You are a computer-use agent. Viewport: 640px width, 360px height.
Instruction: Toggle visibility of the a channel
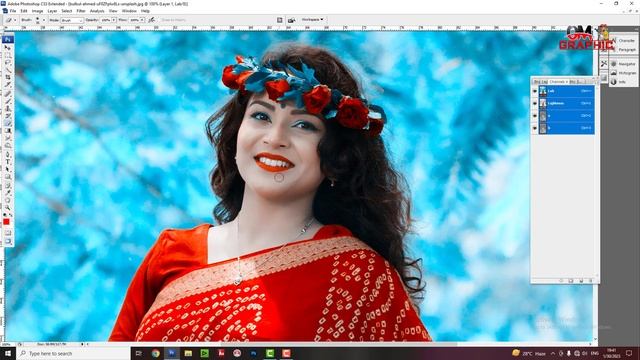pyautogui.click(x=535, y=116)
